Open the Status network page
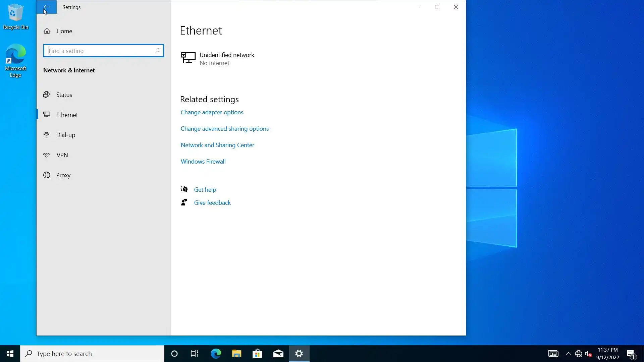 [64, 95]
